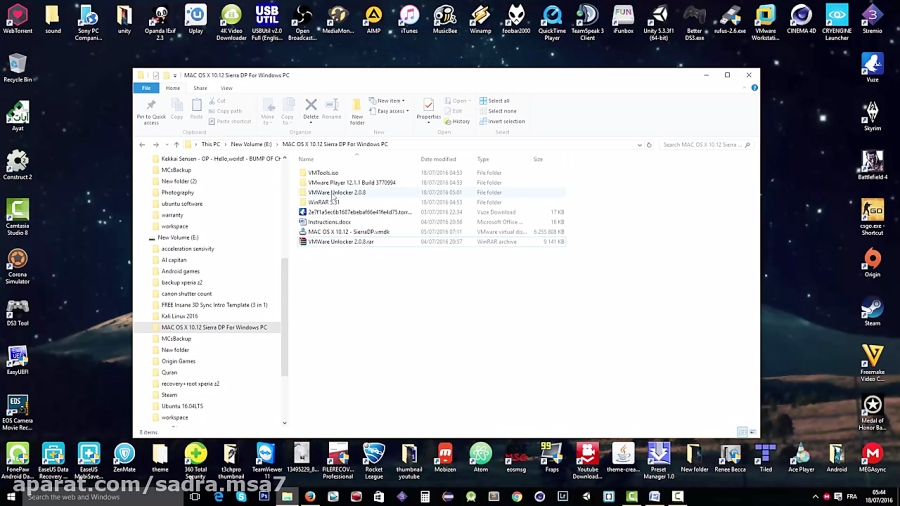Open Winamp desktop icon

tap(480, 19)
